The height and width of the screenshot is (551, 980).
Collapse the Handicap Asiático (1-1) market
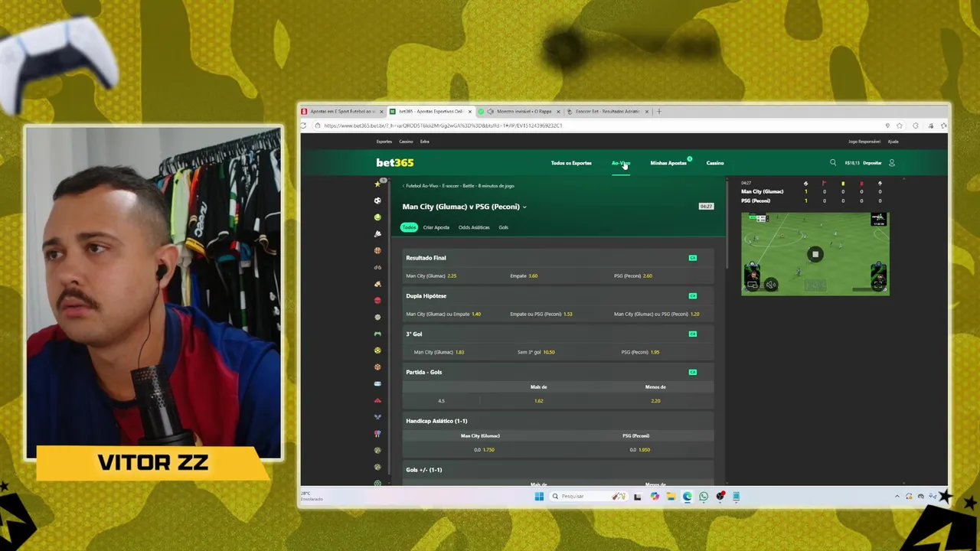558,421
